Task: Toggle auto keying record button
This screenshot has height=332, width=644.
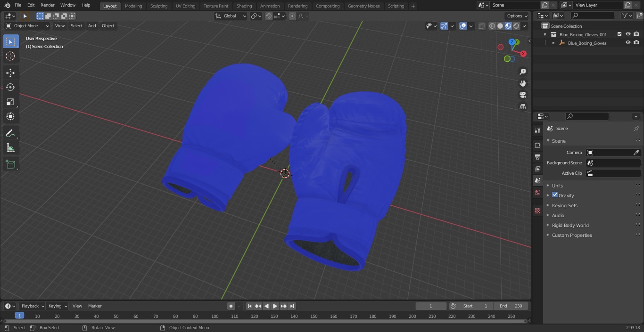Action: 231,306
